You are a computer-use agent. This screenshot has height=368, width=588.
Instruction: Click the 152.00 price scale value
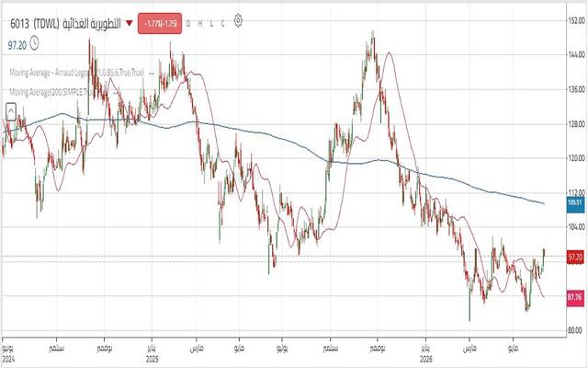(x=577, y=20)
